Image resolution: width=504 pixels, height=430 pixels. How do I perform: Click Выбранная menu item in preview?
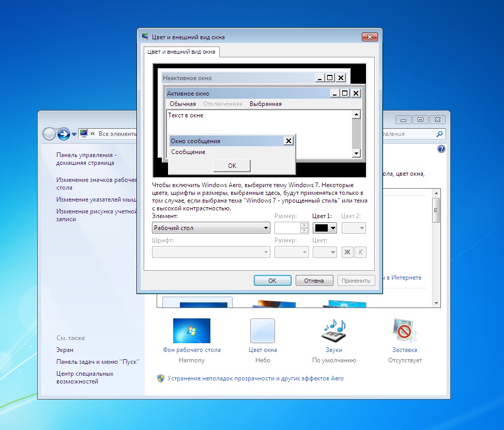(266, 104)
